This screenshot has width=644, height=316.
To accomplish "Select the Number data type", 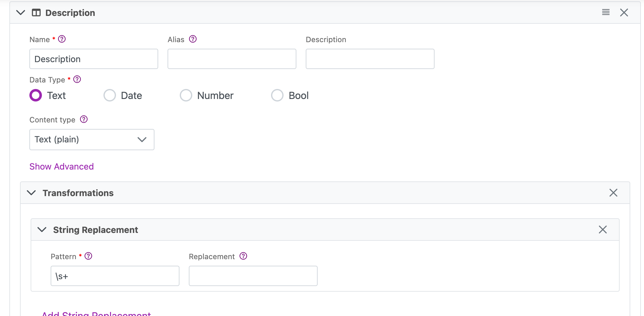I will click(186, 95).
